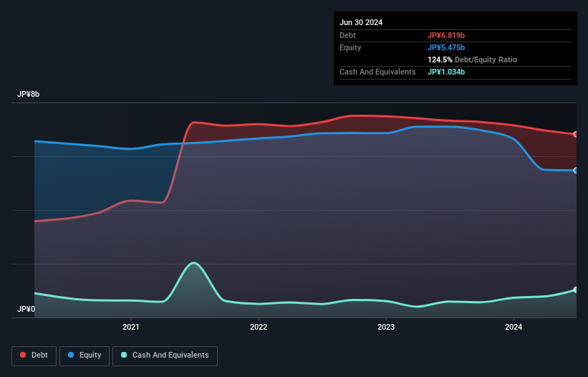Click the Jun 30 2024 tooltip date
The height and width of the screenshot is (377, 588).
pyautogui.click(x=361, y=22)
